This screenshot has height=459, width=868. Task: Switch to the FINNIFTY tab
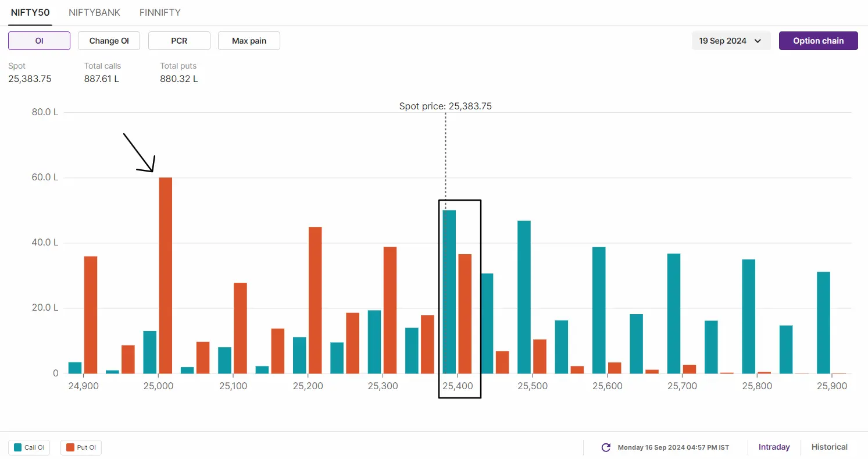[x=160, y=12]
